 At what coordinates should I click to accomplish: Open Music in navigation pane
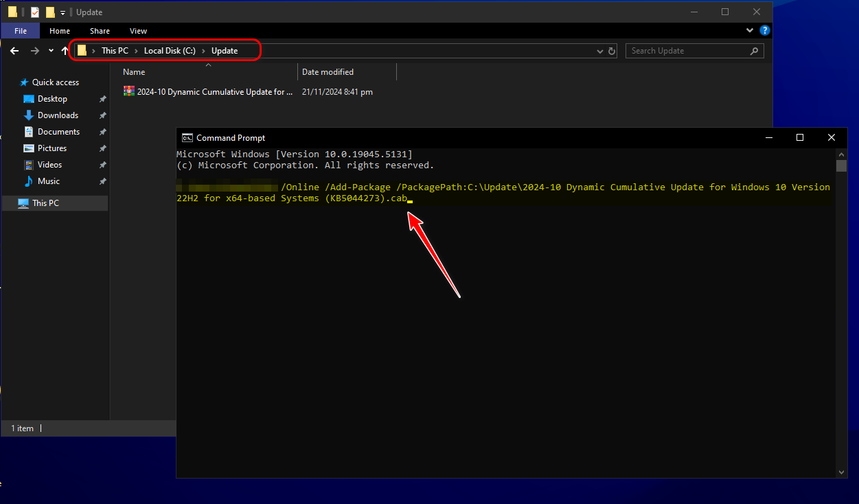(x=49, y=181)
